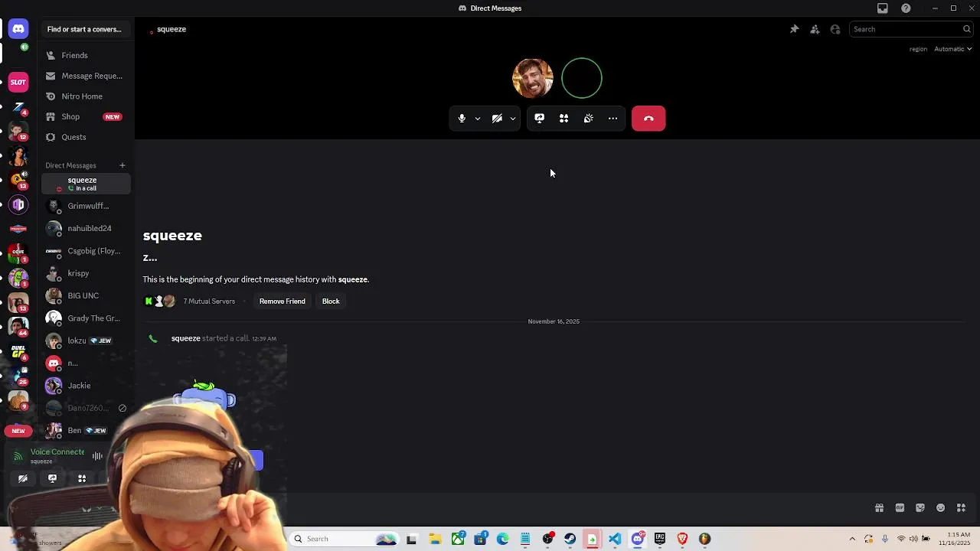
Task: Open DM with lokzu
Action: click(86, 341)
